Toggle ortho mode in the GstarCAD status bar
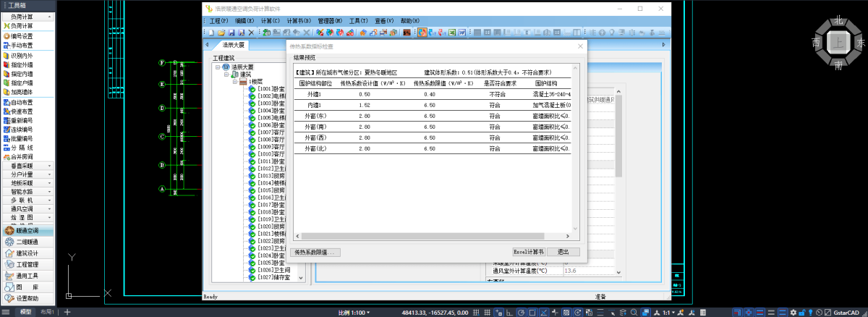 pyautogui.click(x=509, y=312)
